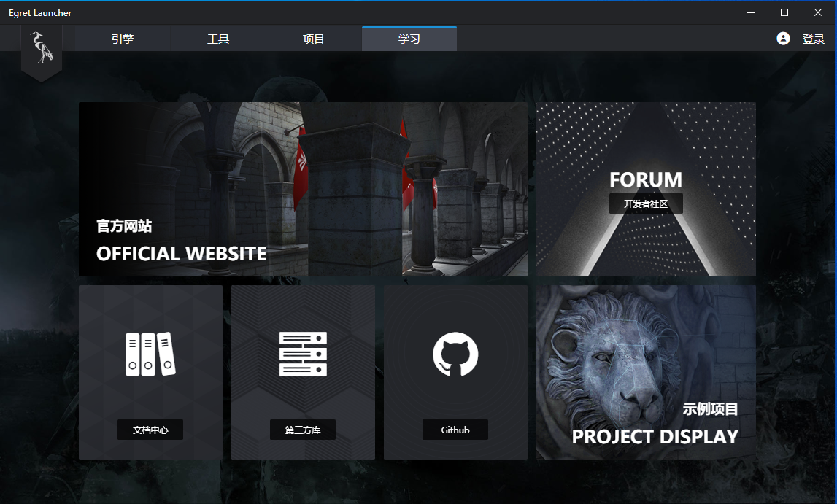837x504 pixels.
Task: Click the GitHub octocat icon
Action: [455, 355]
